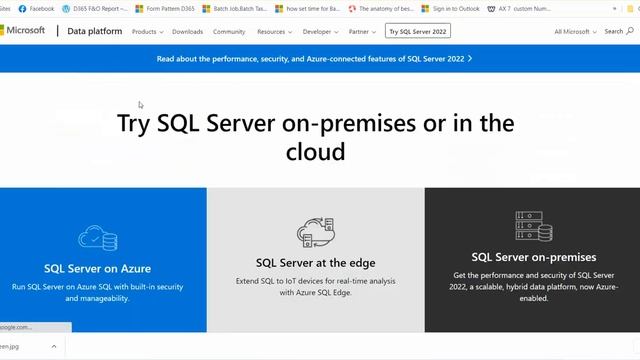
Task: Open the SQL Server on-premises heading
Action: point(534,257)
